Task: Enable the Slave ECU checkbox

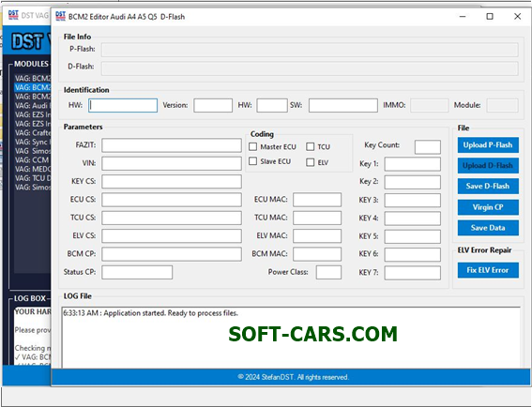Action: coord(252,161)
